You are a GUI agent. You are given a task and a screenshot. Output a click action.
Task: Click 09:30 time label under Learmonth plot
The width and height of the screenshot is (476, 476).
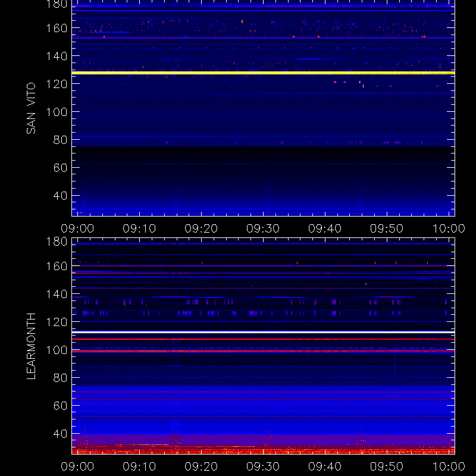coord(263,466)
